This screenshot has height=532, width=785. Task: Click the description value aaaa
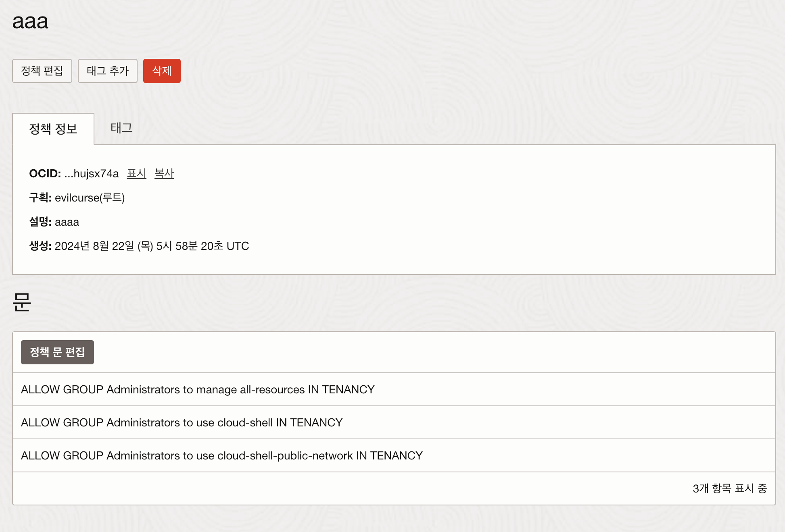click(x=67, y=222)
